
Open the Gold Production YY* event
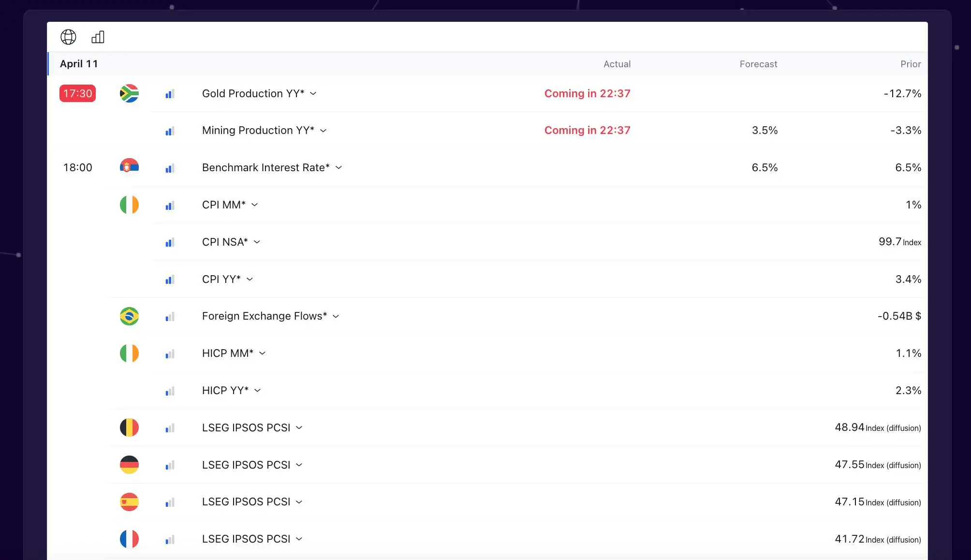click(253, 93)
